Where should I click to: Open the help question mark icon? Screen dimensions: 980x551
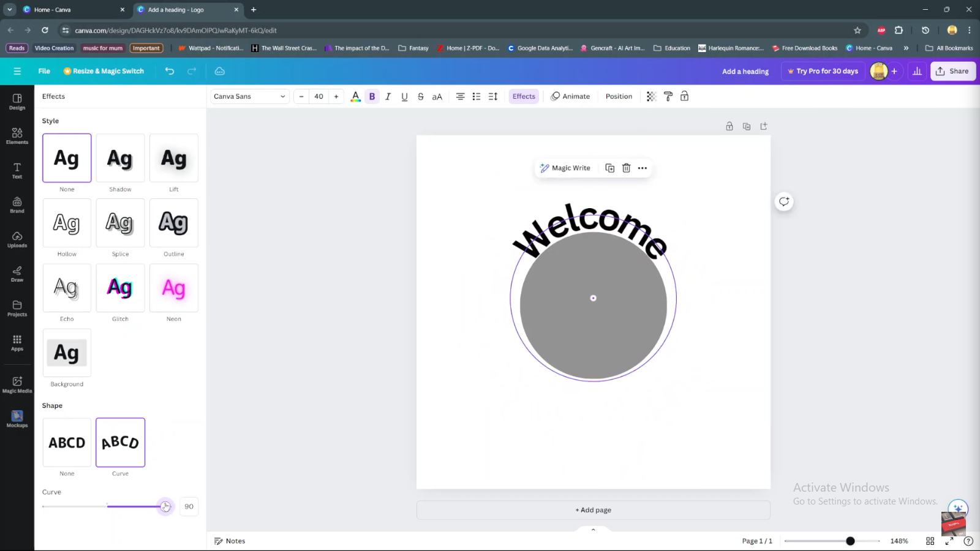[968, 541]
